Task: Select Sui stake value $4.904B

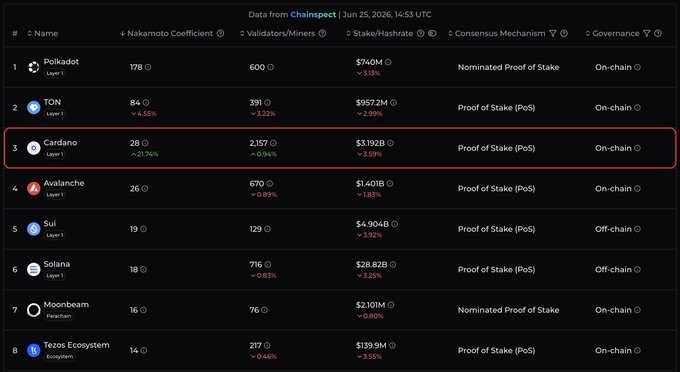Action: tap(372, 224)
